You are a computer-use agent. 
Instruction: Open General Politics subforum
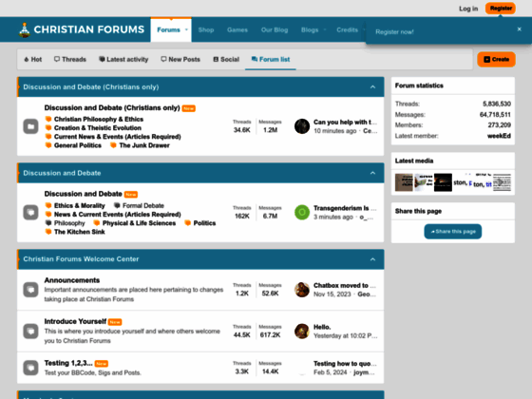pyautogui.click(x=78, y=145)
